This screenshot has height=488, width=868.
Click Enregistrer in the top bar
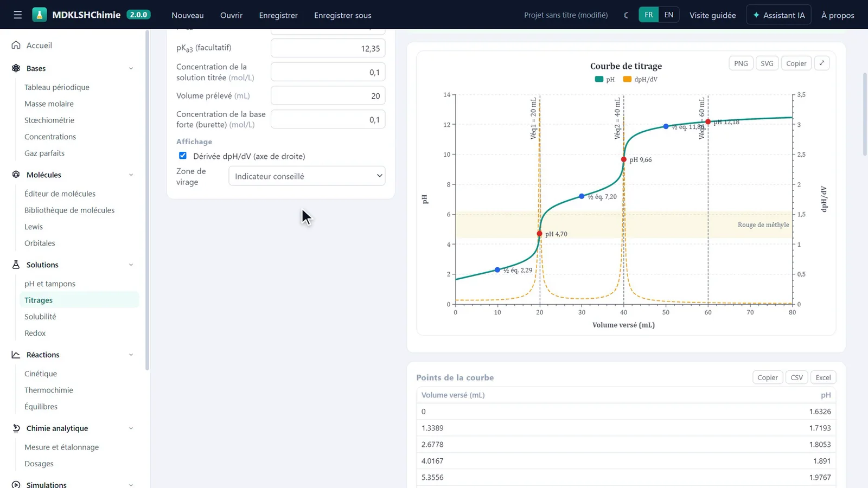[x=278, y=15]
